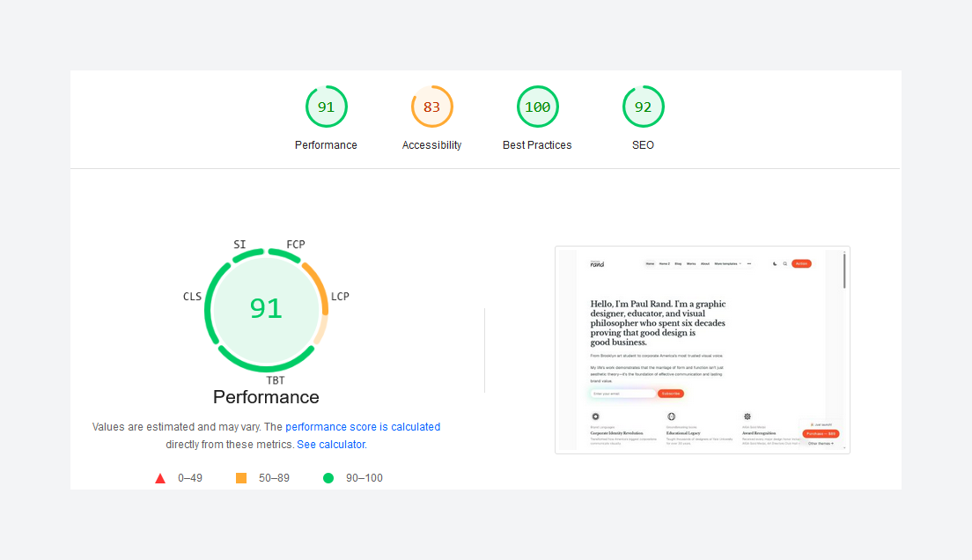Select the SEO score gauge showing 92
Viewport: 972px width, 560px height.
click(x=643, y=107)
